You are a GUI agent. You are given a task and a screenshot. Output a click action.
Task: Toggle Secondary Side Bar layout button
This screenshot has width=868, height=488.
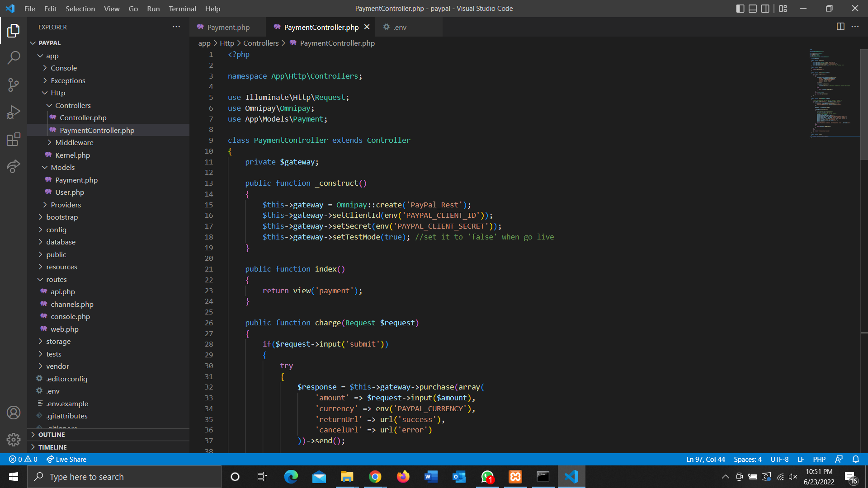click(x=765, y=9)
